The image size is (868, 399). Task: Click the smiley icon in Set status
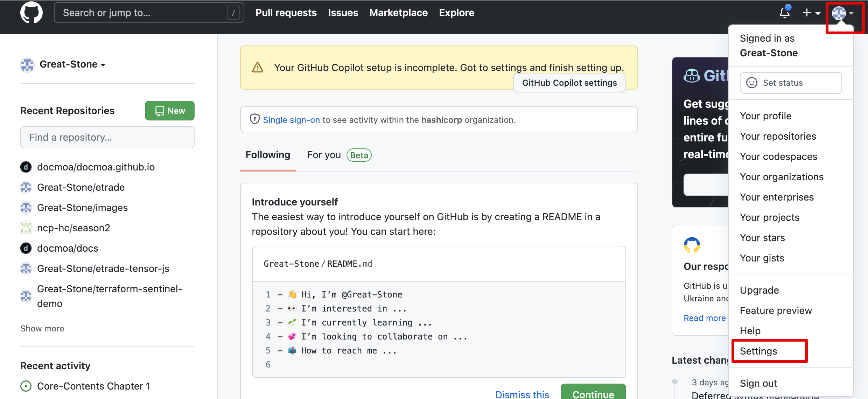tap(751, 83)
